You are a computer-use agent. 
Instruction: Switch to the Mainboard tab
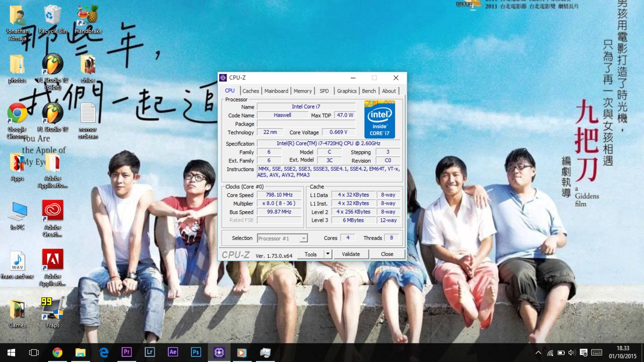(276, 91)
